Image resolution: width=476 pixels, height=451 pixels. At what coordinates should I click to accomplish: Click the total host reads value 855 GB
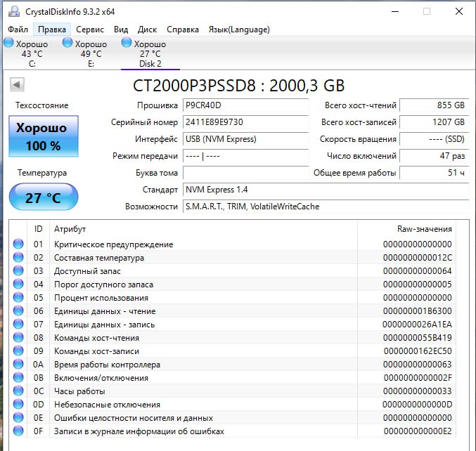(x=435, y=105)
